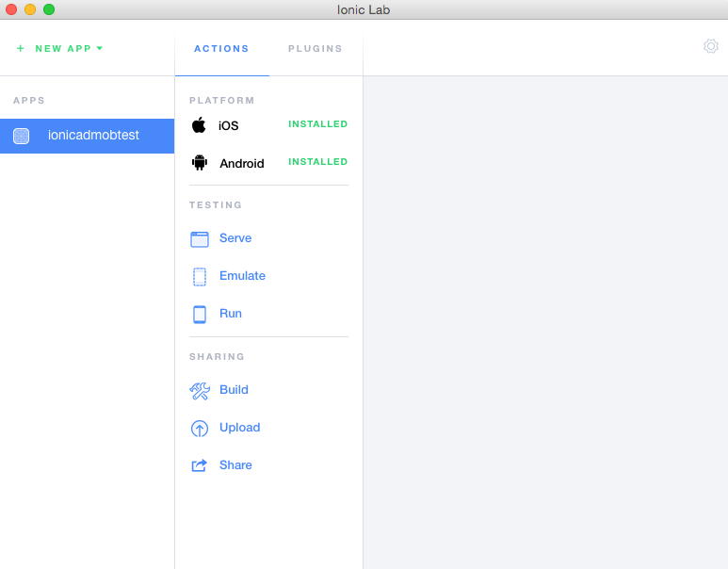Click the Emulate link
The width and height of the screenshot is (728, 569).
(242, 275)
